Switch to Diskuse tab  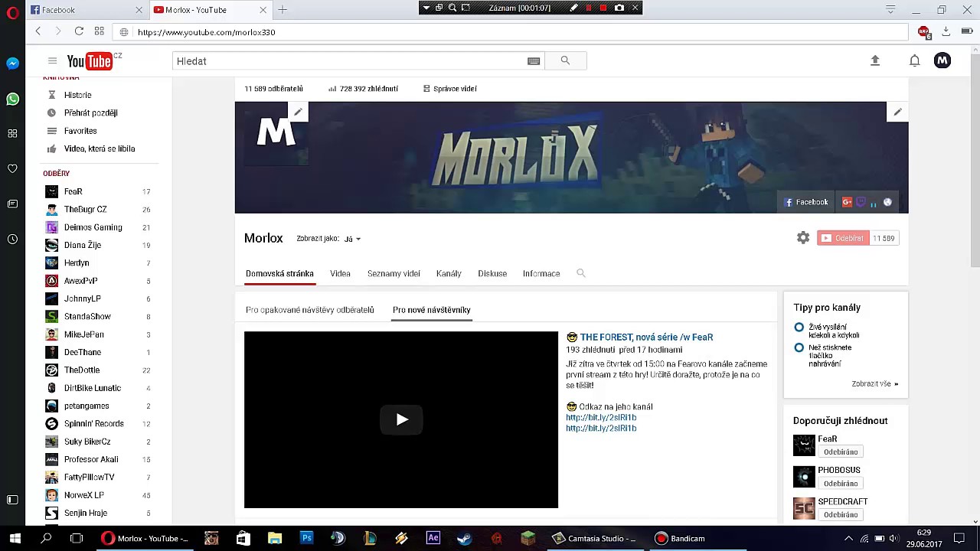tap(492, 273)
